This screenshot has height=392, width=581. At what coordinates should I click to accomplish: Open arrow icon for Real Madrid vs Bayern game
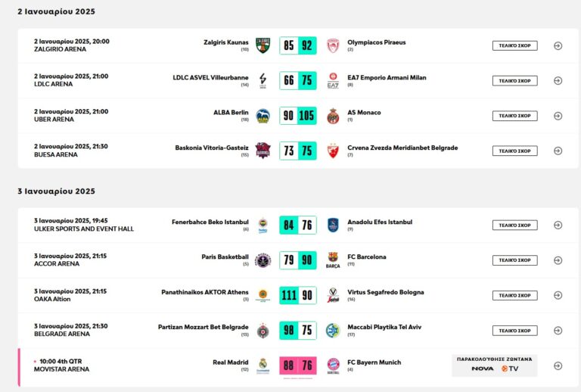(x=558, y=366)
